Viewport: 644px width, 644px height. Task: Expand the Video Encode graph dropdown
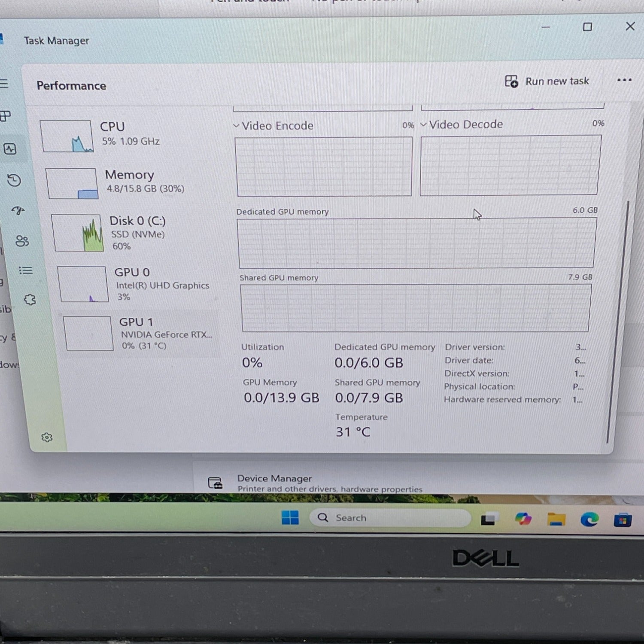tap(236, 126)
